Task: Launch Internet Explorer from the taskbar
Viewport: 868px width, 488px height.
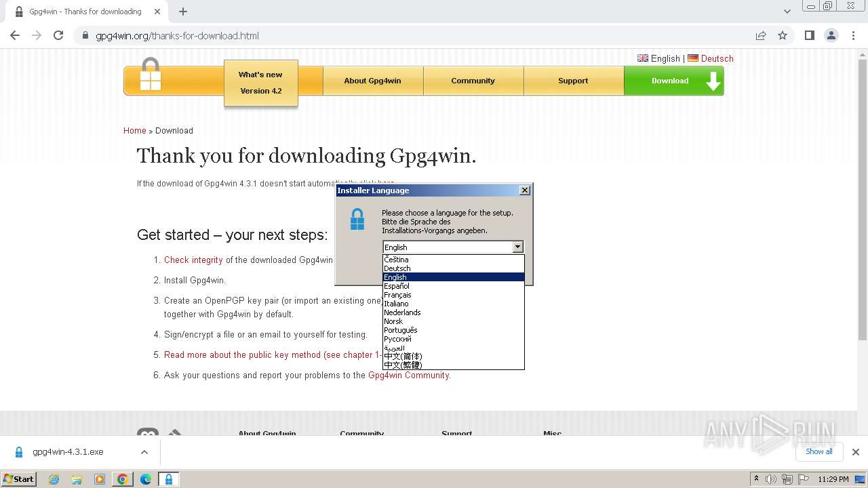Action: (54, 479)
